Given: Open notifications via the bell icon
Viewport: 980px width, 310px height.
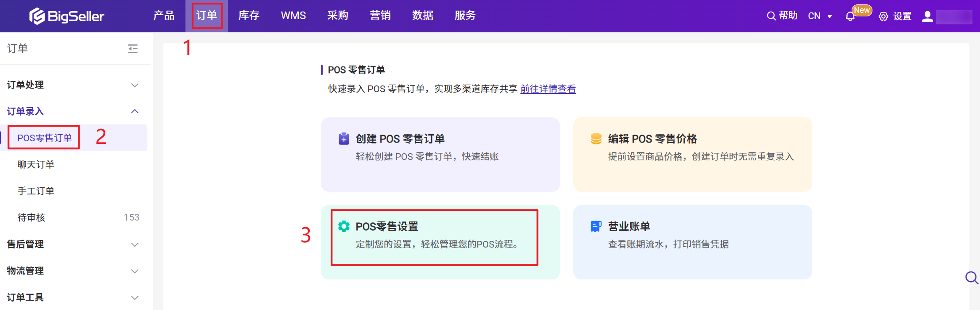Looking at the screenshot, I should click(x=850, y=16).
